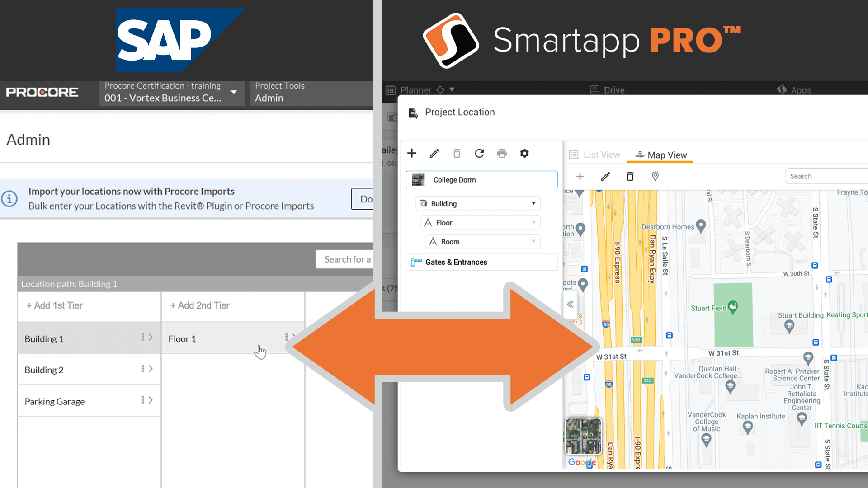Switch to satellite view thumbnail on map
This screenshot has height=488, width=868.
[583, 436]
